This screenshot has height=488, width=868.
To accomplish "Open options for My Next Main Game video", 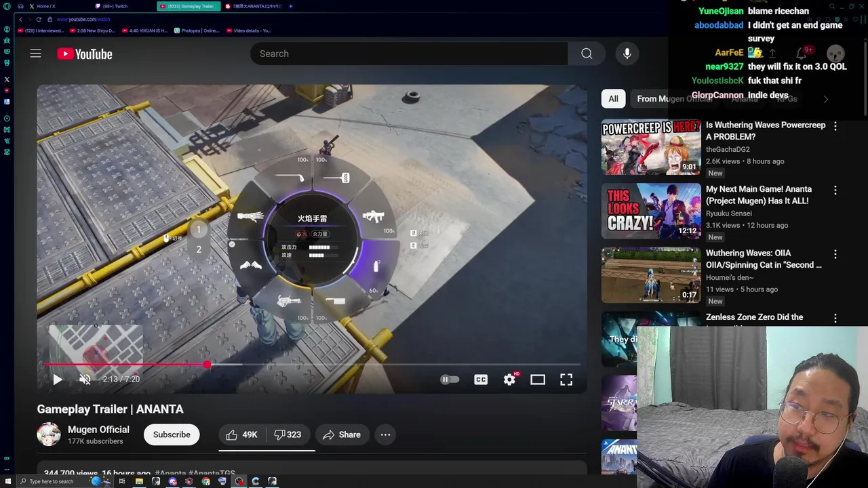I will [x=835, y=190].
